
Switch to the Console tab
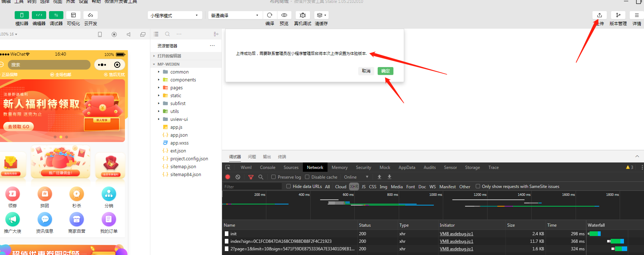click(x=267, y=167)
